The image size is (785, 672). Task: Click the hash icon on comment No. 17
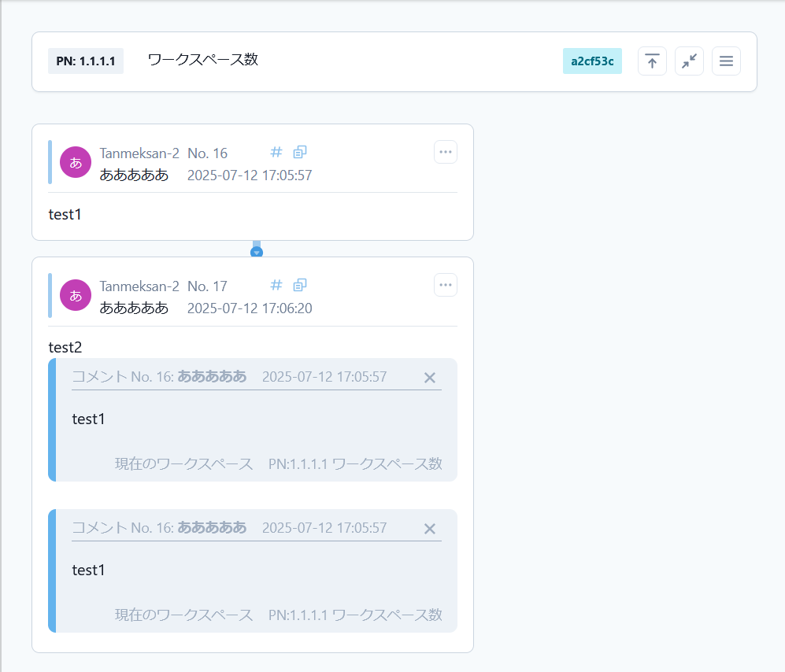tap(276, 285)
